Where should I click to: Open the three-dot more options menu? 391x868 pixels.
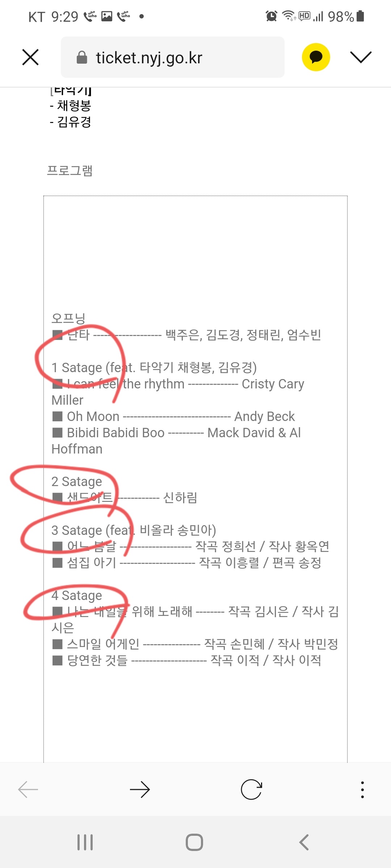click(362, 789)
